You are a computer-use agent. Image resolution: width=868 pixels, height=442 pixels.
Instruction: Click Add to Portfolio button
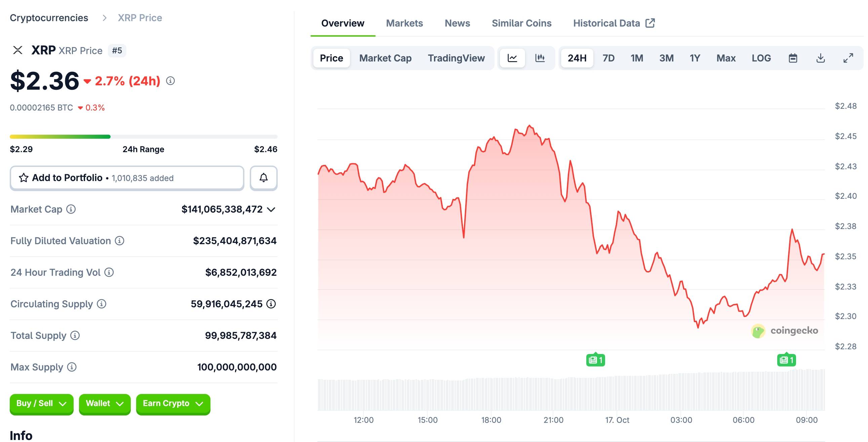point(127,178)
